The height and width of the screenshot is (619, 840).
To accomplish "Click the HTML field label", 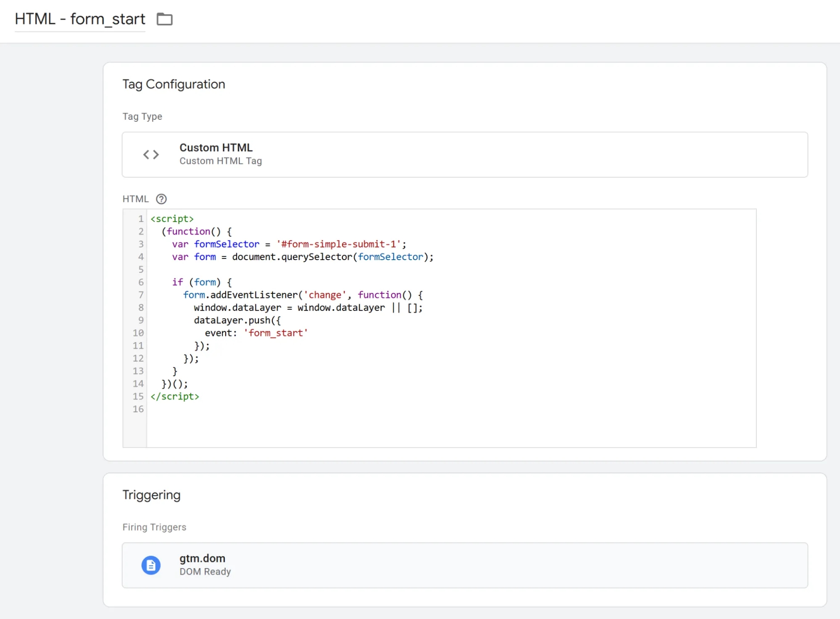I will pyautogui.click(x=135, y=199).
